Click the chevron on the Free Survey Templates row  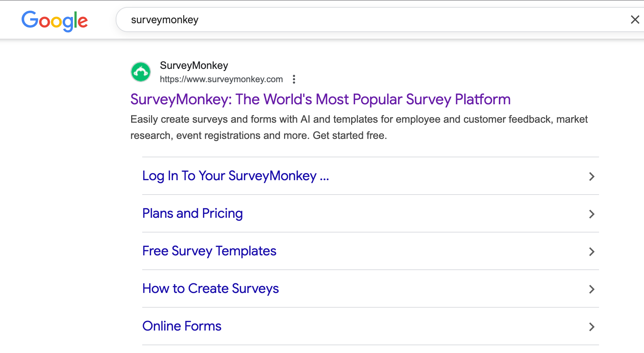[x=591, y=252]
